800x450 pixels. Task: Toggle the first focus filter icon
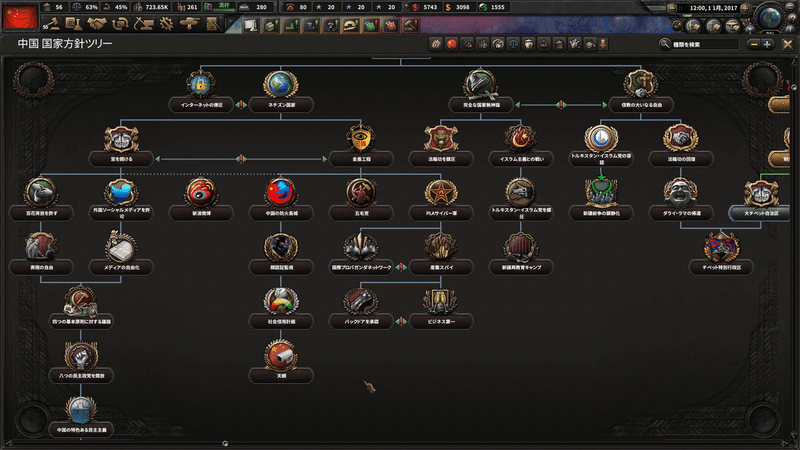(x=436, y=44)
